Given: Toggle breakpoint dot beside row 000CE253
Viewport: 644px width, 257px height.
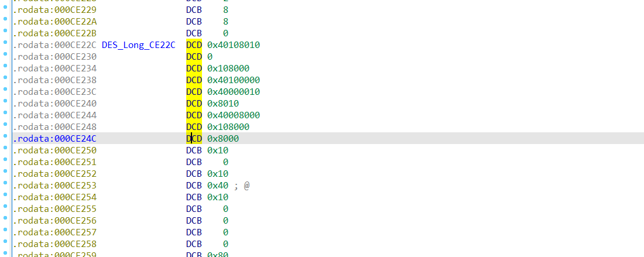Looking at the screenshot, I should pyautogui.click(x=5, y=183).
